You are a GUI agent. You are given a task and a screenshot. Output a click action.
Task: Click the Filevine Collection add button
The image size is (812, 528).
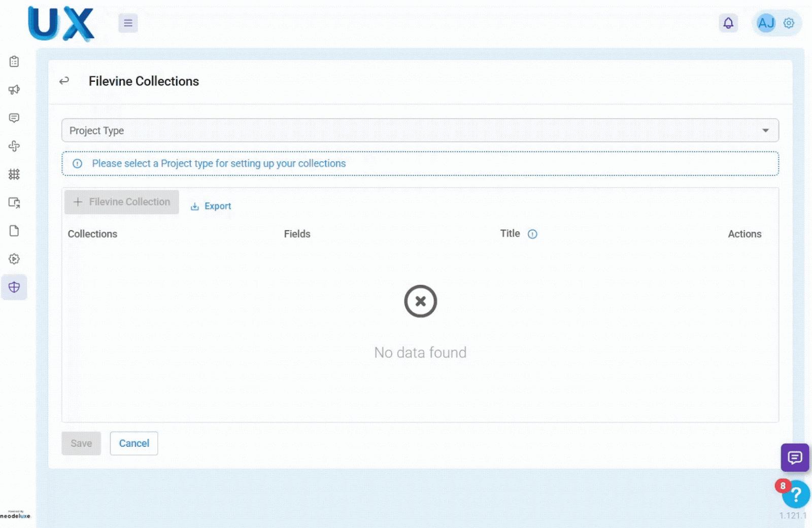pyautogui.click(x=122, y=202)
